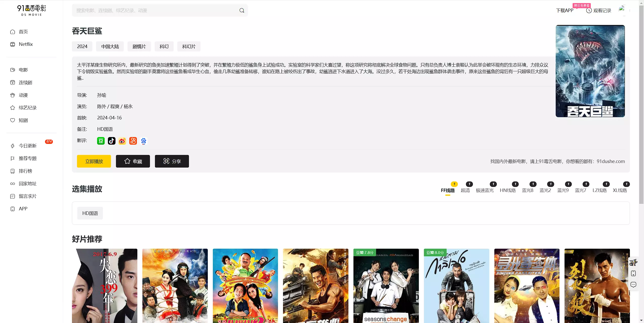Select the XL线路 source tab

pyautogui.click(x=620, y=190)
